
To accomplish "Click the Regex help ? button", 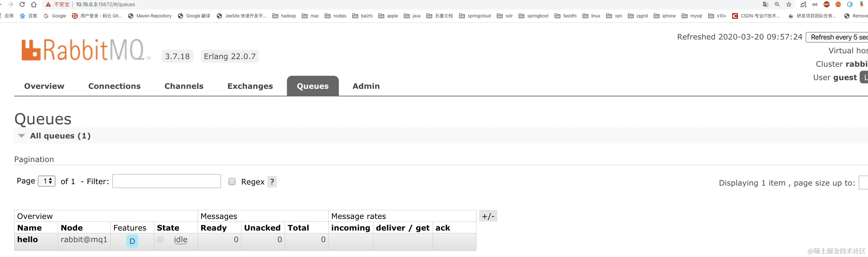I will tap(272, 182).
